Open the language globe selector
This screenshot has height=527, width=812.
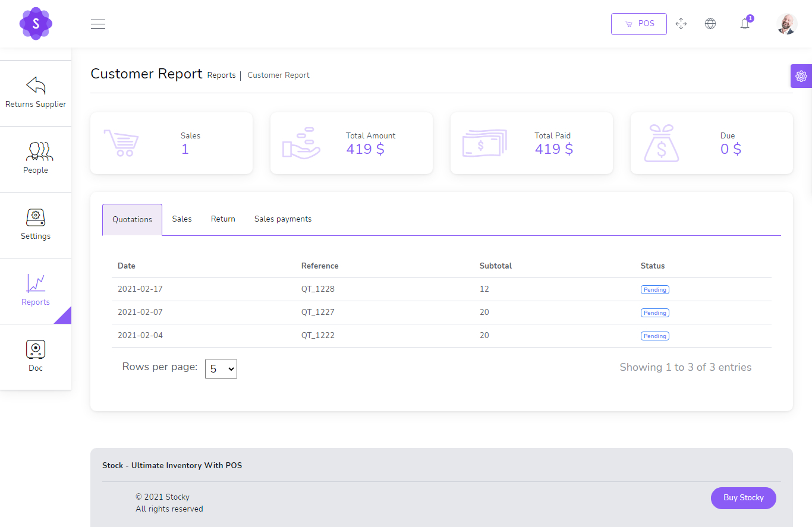point(710,23)
